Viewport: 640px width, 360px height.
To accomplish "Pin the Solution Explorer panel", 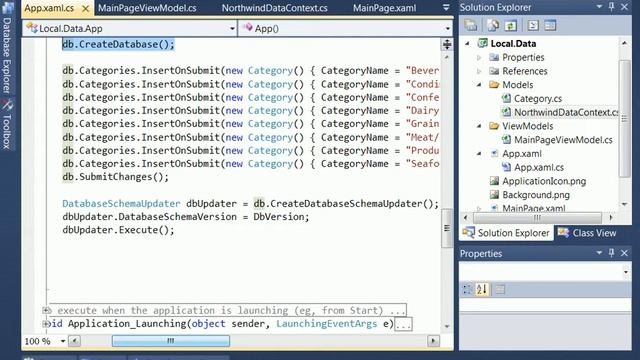I will (611, 7).
